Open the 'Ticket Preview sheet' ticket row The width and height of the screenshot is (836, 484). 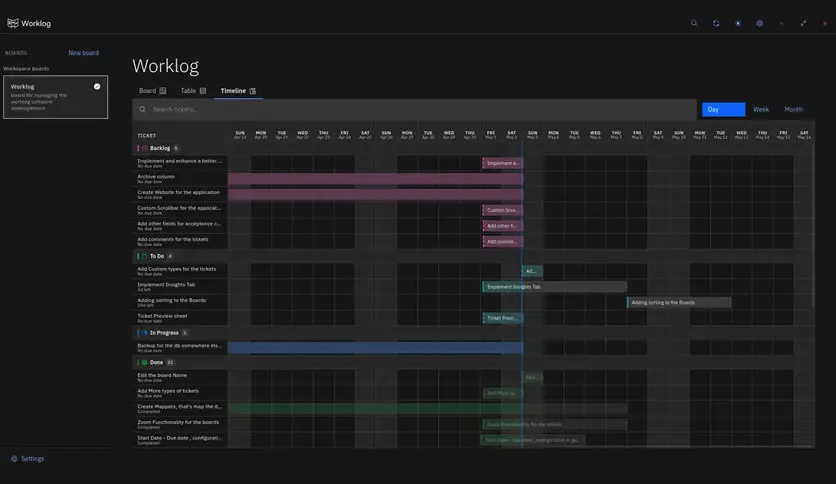[x=180, y=318]
